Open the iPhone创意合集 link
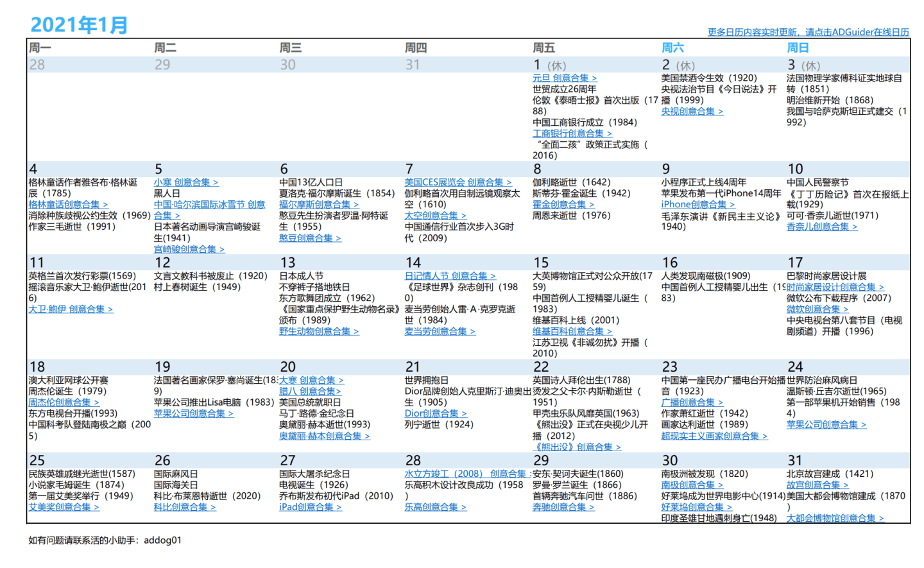924x568 pixels. click(x=698, y=204)
